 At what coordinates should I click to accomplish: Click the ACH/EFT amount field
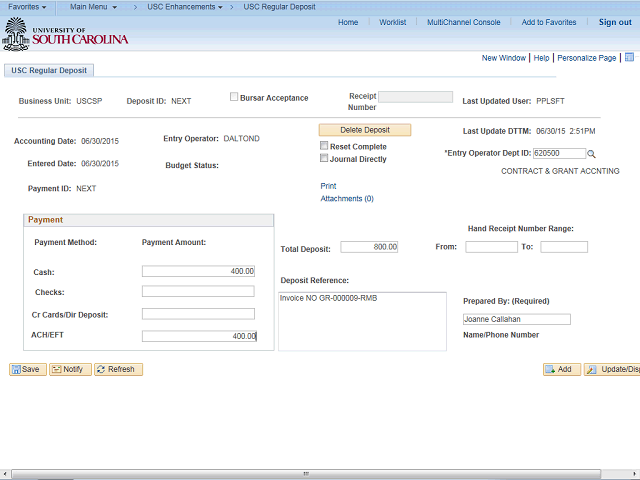click(x=199, y=336)
